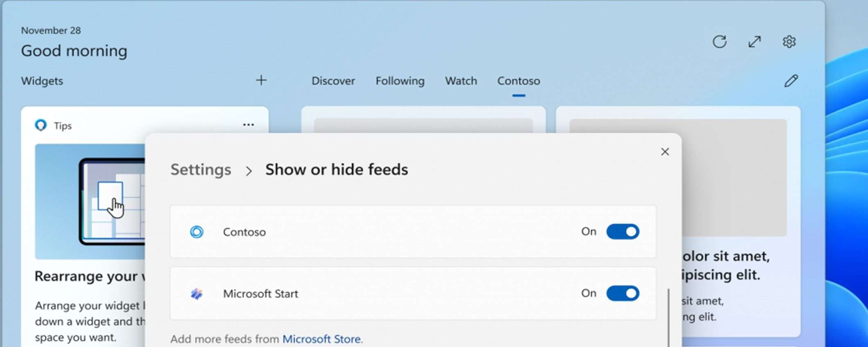The width and height of the screenshot is (868, 347).
Task: Expand widgets board to full view
Action: pyautogui.click(x=755, y=42)
